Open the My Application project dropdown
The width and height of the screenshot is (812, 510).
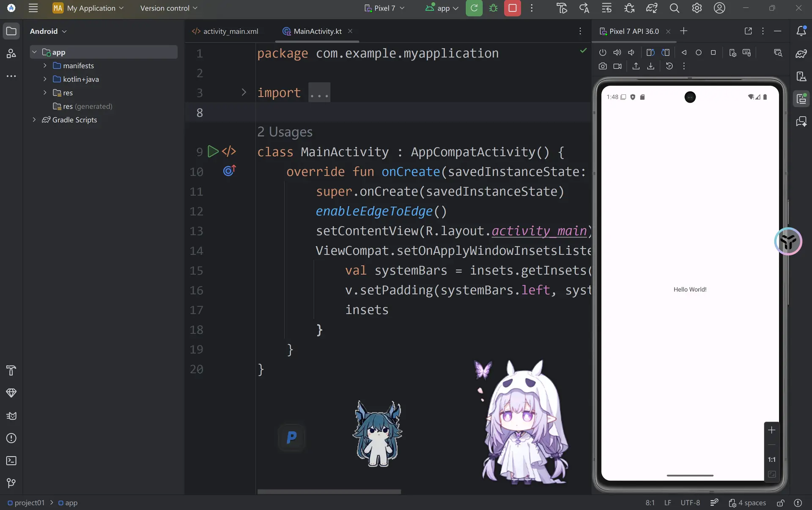point(88,8)
